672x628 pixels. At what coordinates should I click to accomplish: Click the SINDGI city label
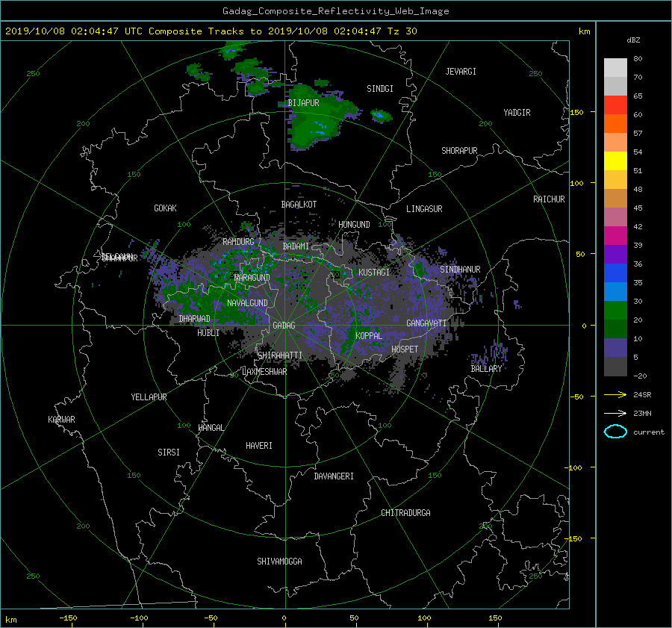coord(380,89)
